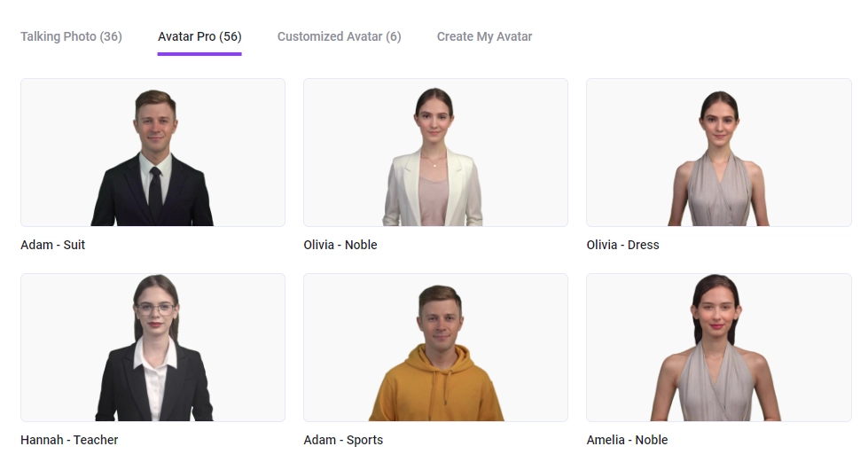Go to Create My Avatar tab
Image resolution: width=868 pixels, height=462 pixels.
coord(484,36)
